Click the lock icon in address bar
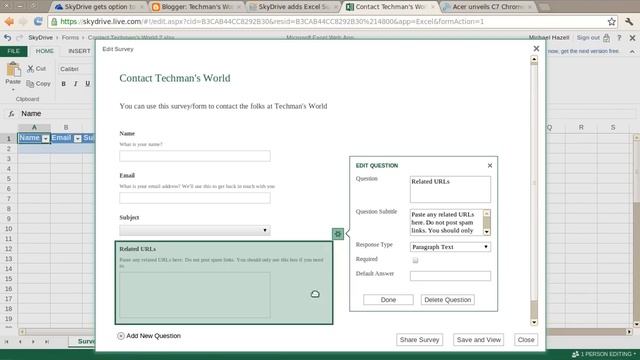The height and width of the screenshot is (360, 640). [54, 22]
